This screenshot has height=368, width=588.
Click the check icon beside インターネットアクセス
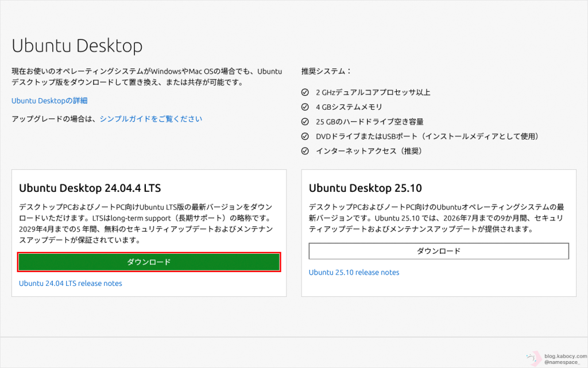tap(305, 151)
